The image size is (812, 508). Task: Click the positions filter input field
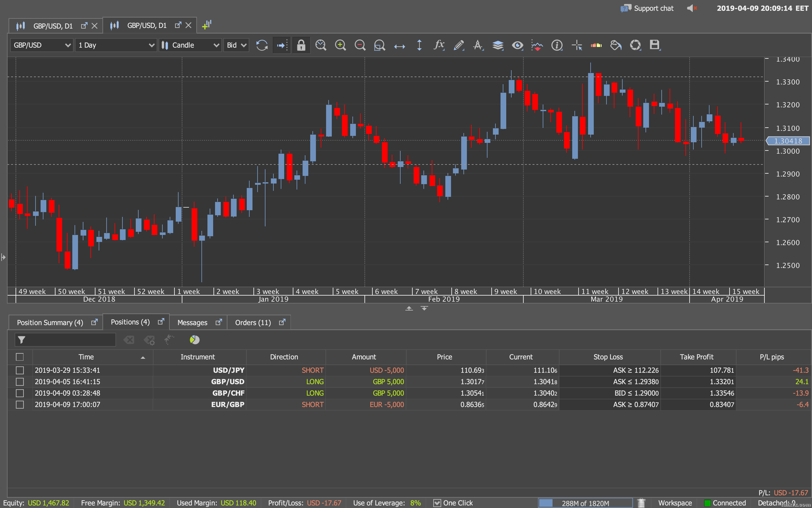(65, 340)
